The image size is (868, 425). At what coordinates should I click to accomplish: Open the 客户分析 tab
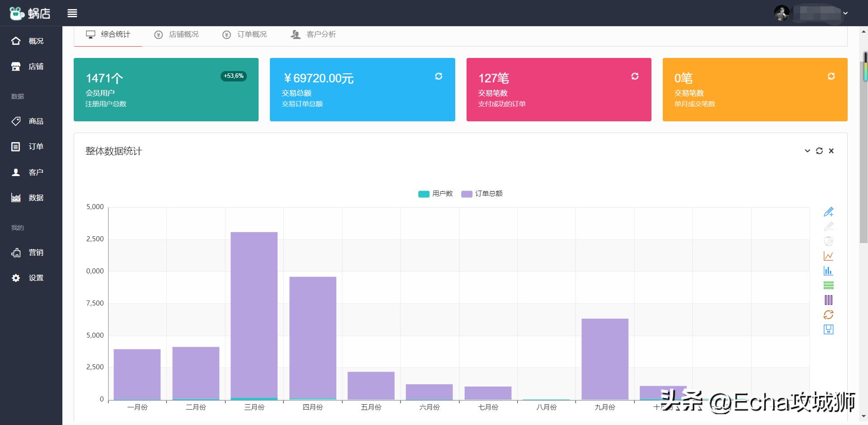313,34
